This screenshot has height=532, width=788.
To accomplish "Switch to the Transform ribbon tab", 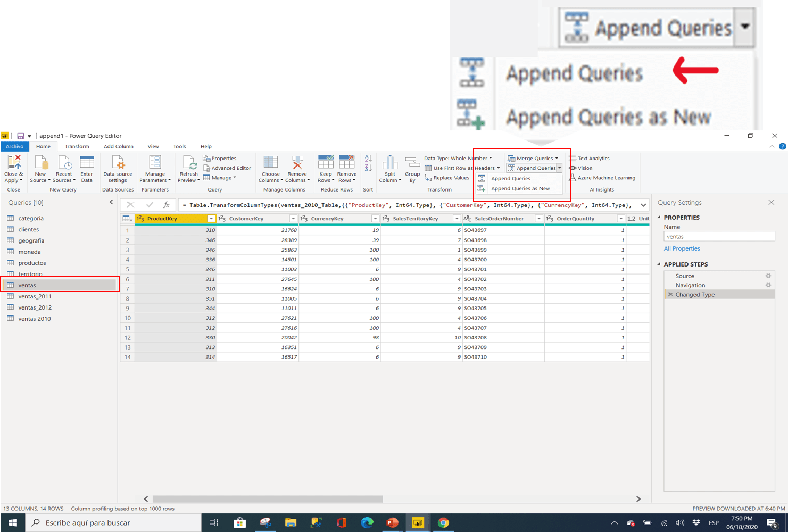I will (77, 146).
